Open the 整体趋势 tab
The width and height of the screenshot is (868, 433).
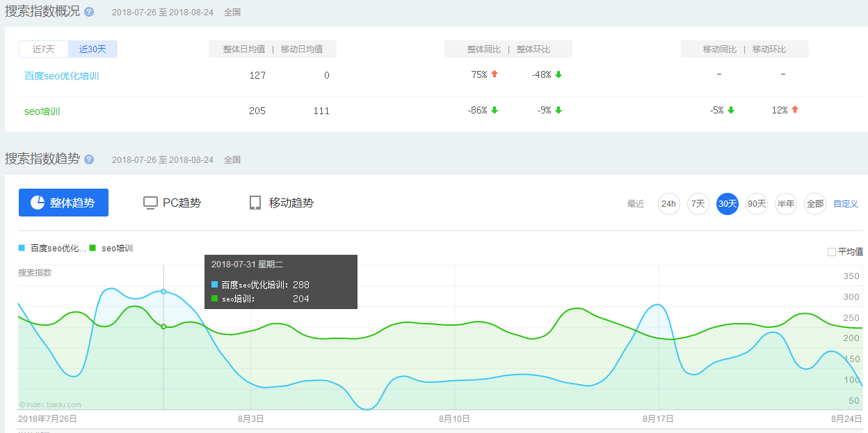(x=63, y=203)
